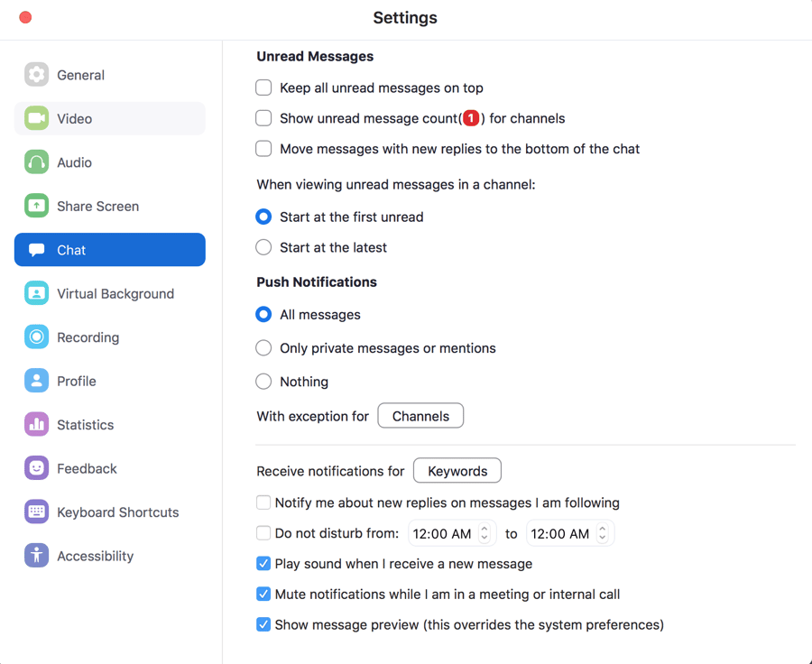
Task: Choose Only private messages or mentions
Action: tap(263, 348)
